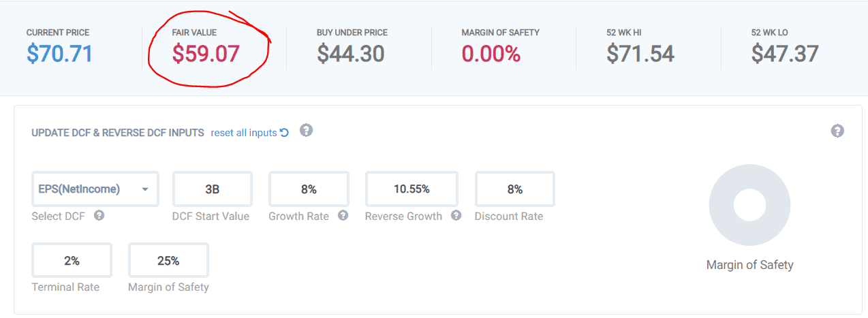Expand the EPS(NetIncome) DCF dropdown
868x318 pixels.
(95, 189)
